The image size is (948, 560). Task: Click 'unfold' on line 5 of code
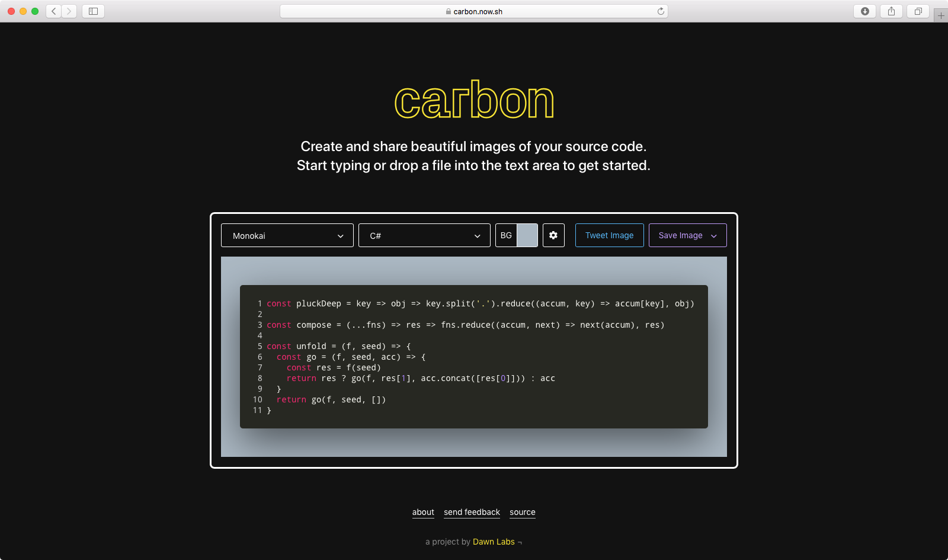pos(311,346)
